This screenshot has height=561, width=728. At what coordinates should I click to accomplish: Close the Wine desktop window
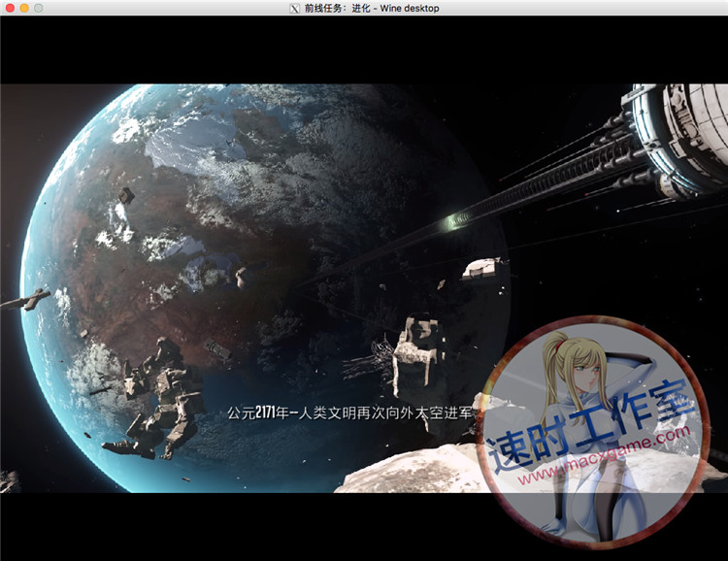[x=11, y=8]
